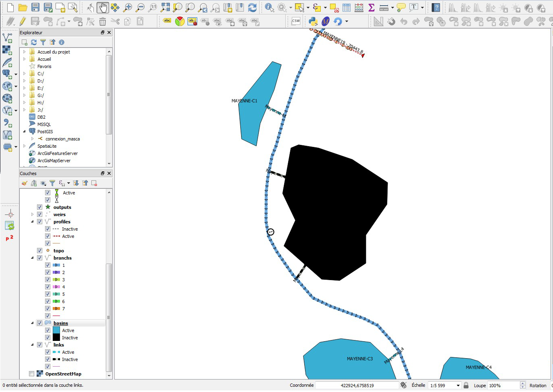
Task: Undock the Couches panel
Action: [103, 173]
